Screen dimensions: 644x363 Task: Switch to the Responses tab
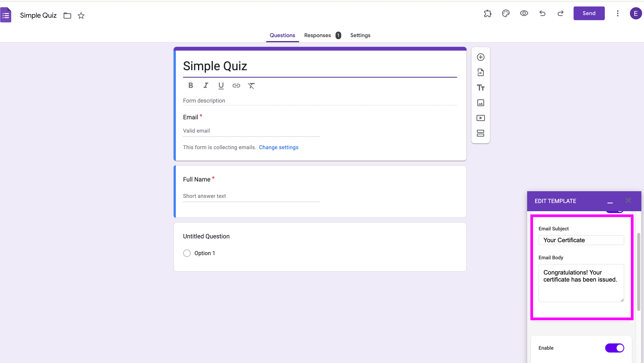point(317,36)
